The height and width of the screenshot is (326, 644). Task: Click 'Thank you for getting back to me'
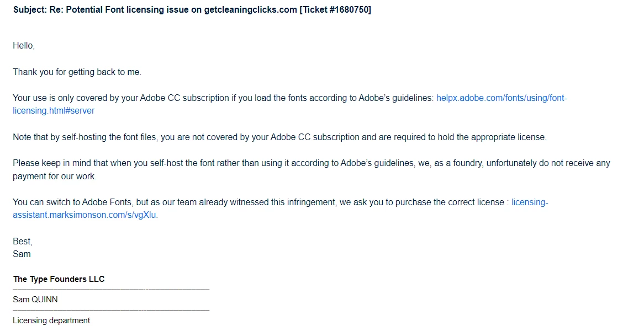click(x=77, y=72)
